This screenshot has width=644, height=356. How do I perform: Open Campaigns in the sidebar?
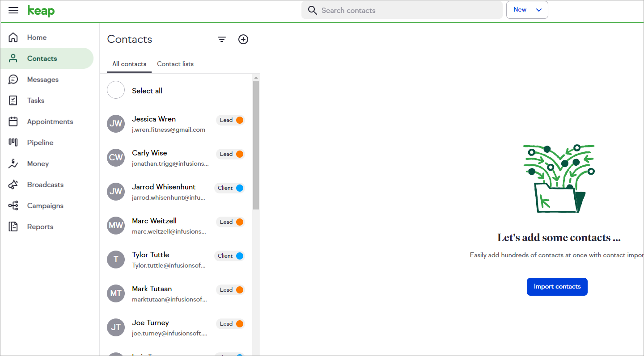pyautogui.click(x=47, y=205)
